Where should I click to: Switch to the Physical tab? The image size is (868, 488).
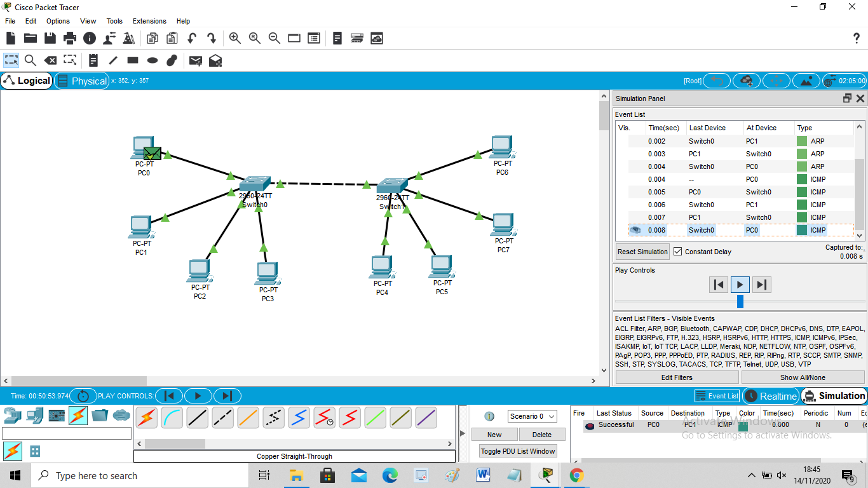tap(82, 81)
